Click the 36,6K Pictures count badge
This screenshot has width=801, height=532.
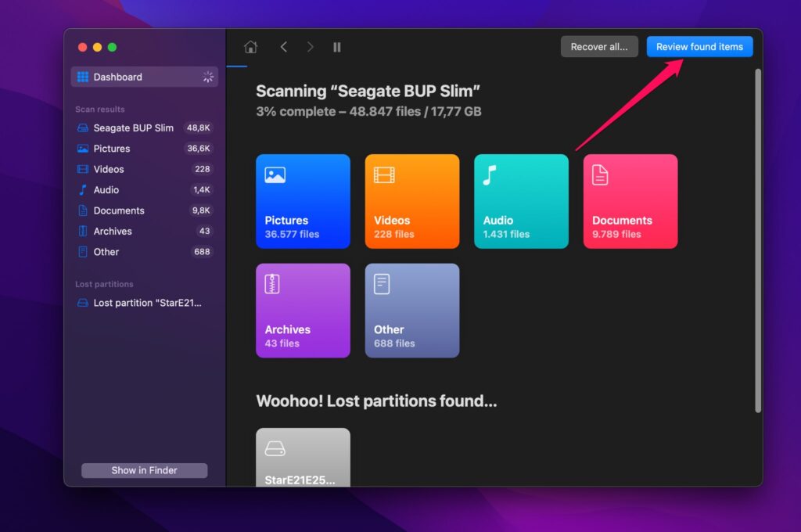tap(198, 149)
